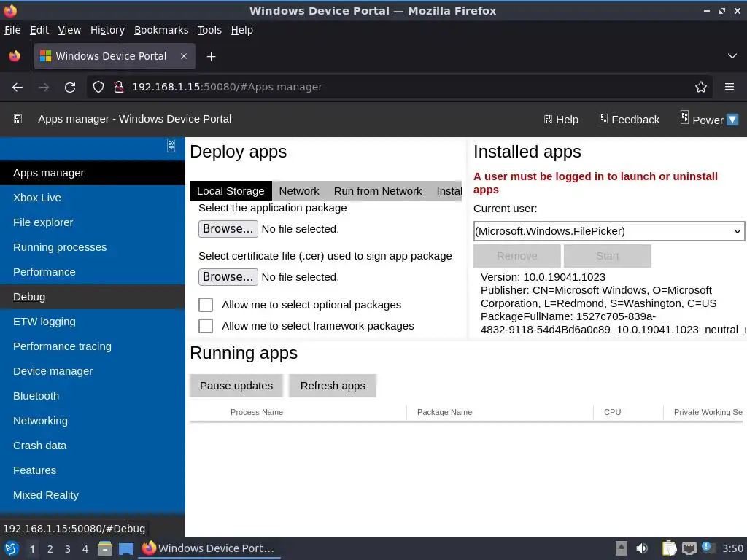747x560 pixels.
Task: Open the Bookmarks menu
Action: (161, 30)
